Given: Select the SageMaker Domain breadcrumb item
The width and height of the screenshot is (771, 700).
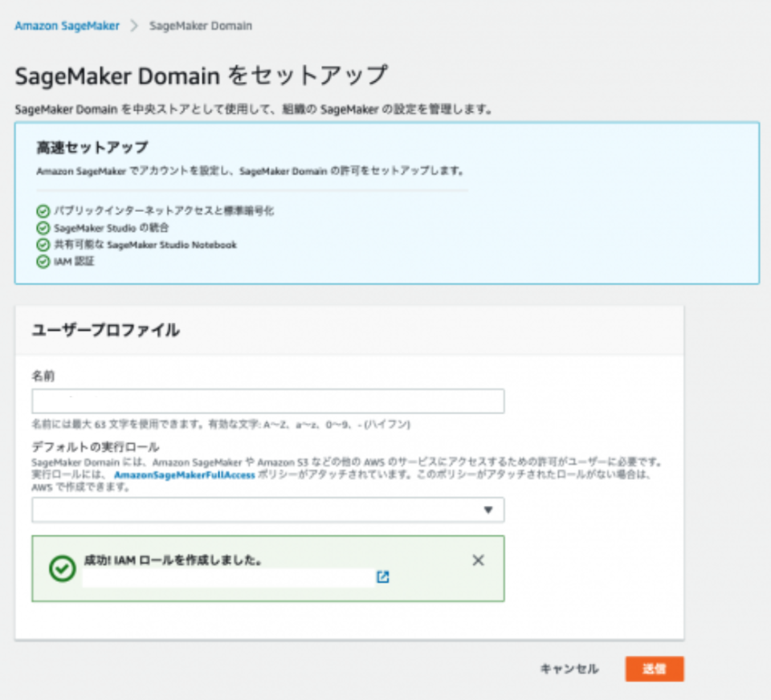Looking at the screenshot, I should click(x=198, y=26).
